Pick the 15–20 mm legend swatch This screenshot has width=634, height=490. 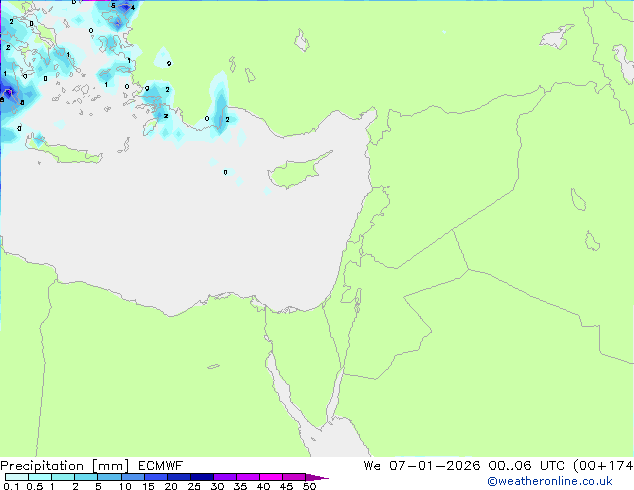[x=155, y=477]
